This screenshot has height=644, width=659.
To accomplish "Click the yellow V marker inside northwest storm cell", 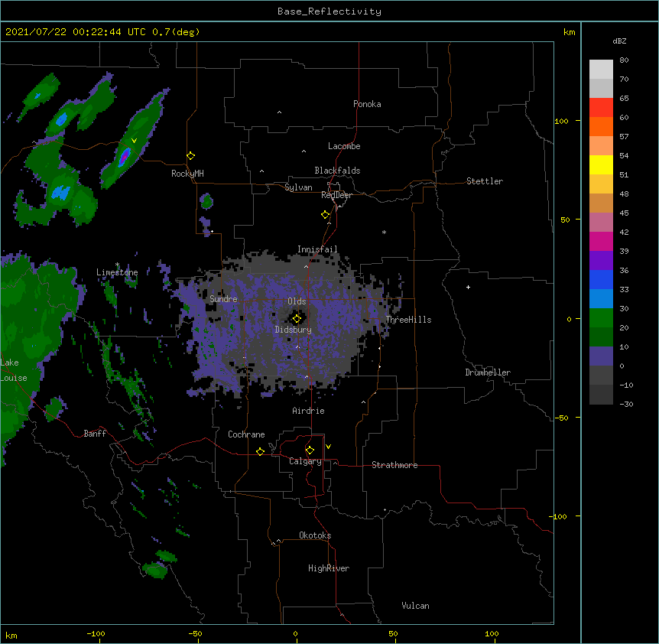I will (x=134, y=141).
